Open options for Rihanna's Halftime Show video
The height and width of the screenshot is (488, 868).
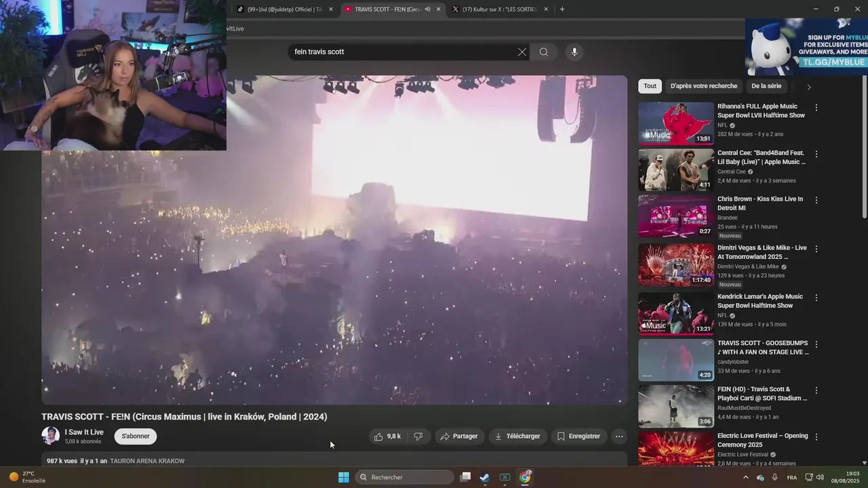(x=816, y=108)
